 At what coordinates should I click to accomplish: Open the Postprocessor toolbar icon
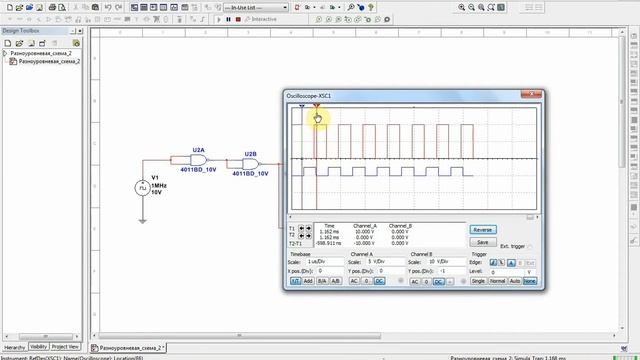[184, 7]
